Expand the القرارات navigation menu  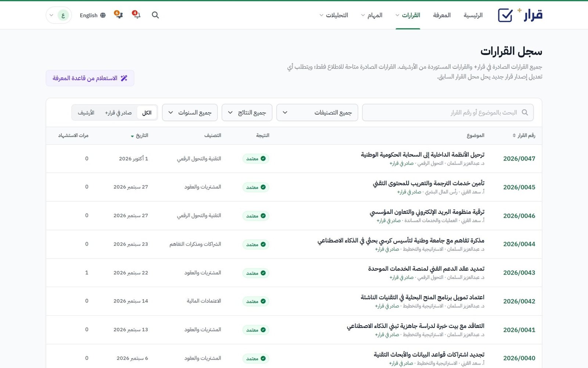click(x=408, y=15)
